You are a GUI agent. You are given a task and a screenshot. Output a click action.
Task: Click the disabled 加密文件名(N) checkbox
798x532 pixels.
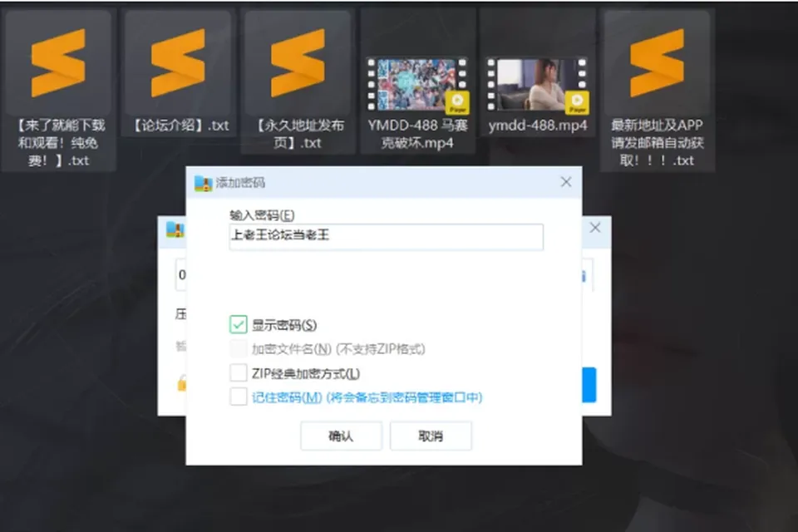click(239, 349)
